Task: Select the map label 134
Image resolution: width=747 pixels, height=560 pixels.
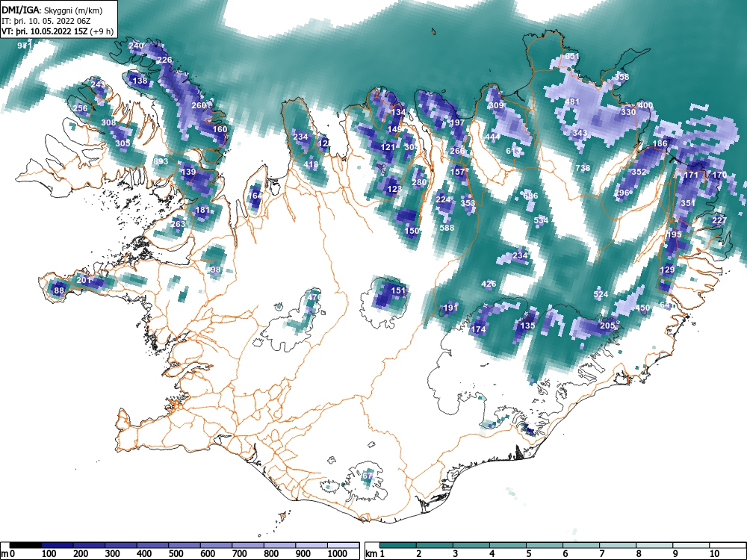Action: tap(398, 112)
